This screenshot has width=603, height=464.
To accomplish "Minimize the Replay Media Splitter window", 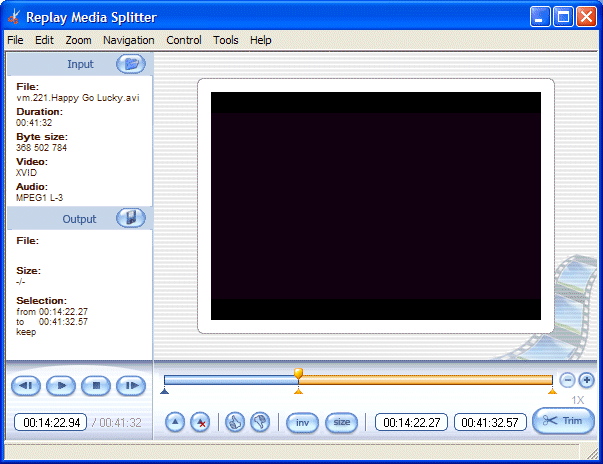I will click(539, 17).
